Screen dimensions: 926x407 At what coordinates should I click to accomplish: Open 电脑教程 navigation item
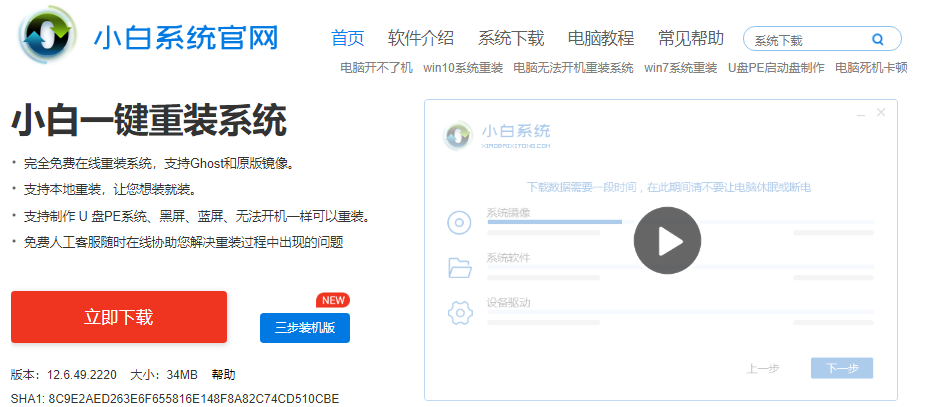point(601,39)
